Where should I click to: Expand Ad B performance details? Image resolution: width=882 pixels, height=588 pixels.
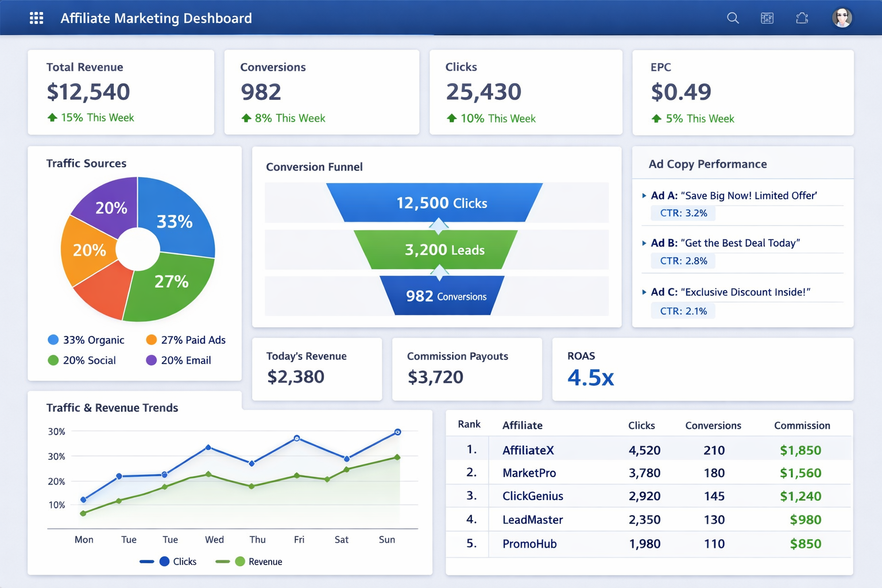[644, 242]
